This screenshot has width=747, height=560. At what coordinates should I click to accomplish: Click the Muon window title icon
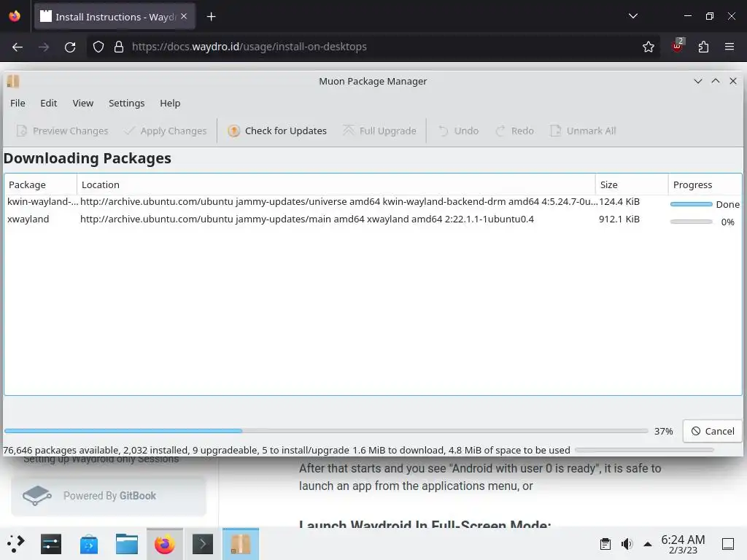coord(13,82)
